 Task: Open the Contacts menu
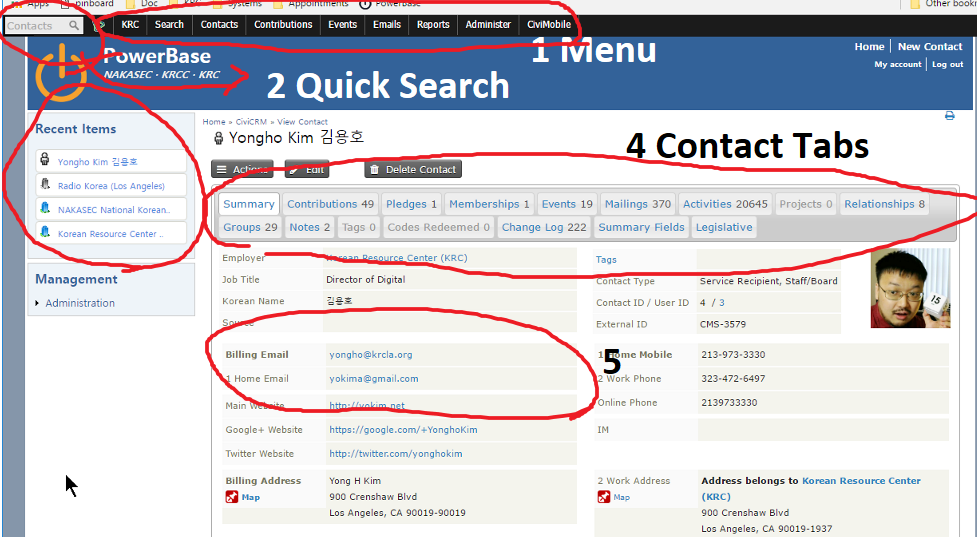coord(219,25)
